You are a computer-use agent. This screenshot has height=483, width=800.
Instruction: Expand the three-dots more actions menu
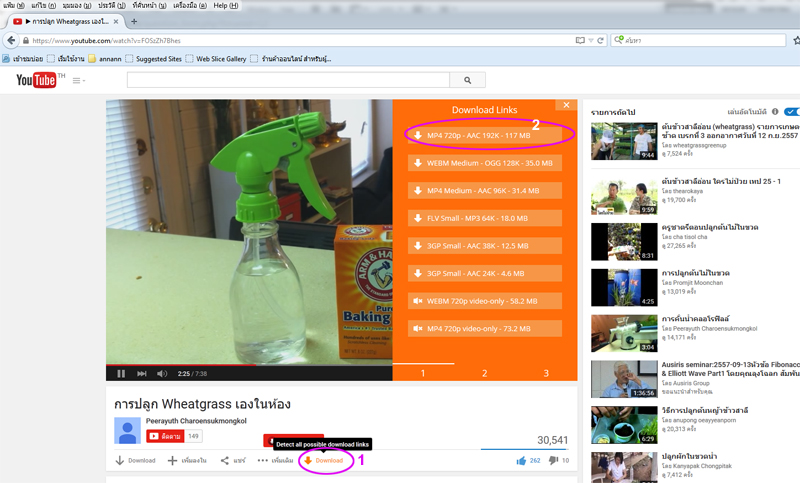tap(275, 461)
